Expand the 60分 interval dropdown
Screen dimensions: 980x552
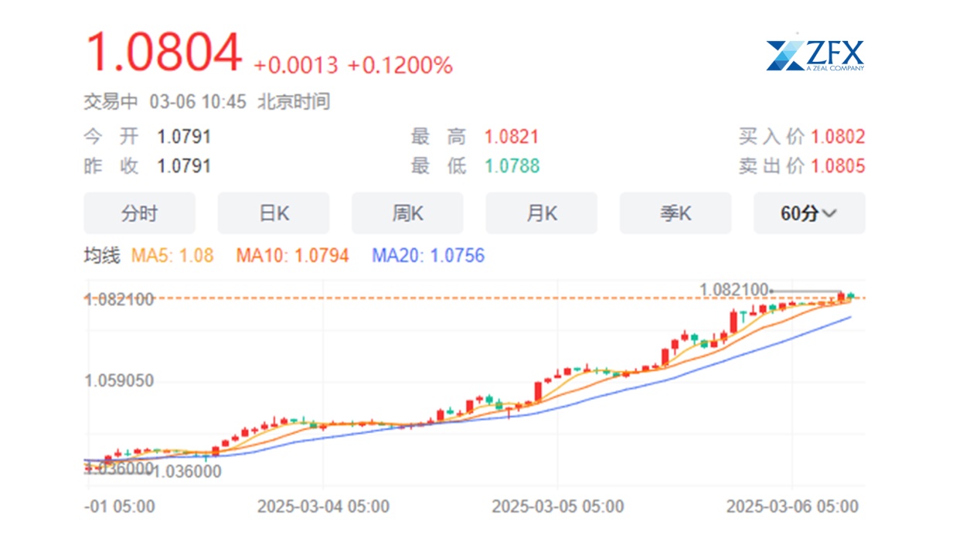(x=808, y=213)
